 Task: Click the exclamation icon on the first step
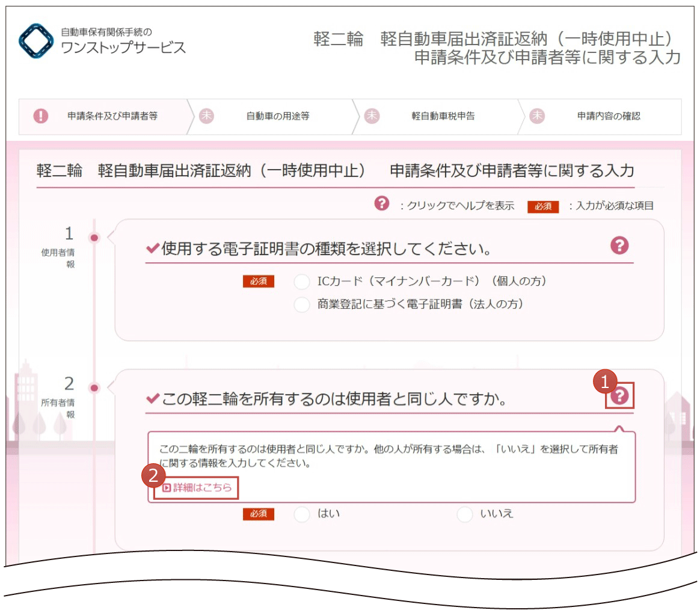pos(41,116)
